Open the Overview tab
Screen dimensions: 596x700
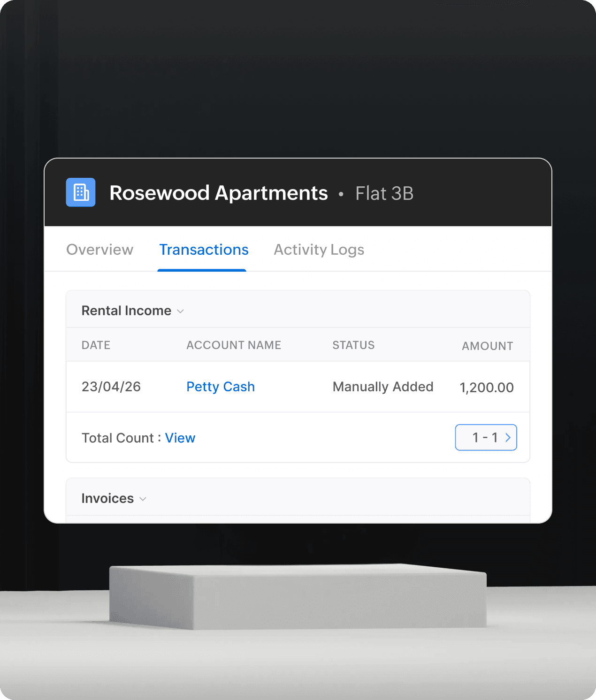pyautogui.click(x=99, y=250)
